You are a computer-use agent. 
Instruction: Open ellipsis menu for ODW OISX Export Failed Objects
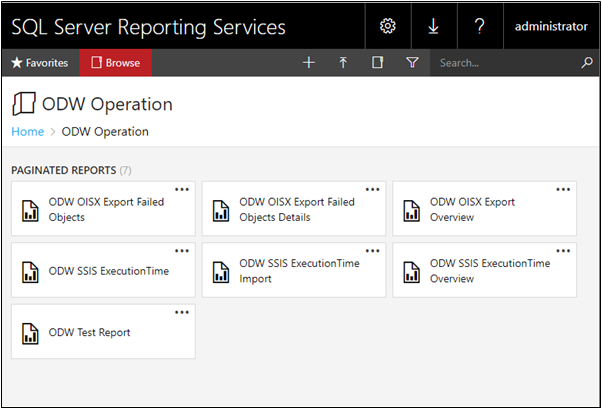182,189
